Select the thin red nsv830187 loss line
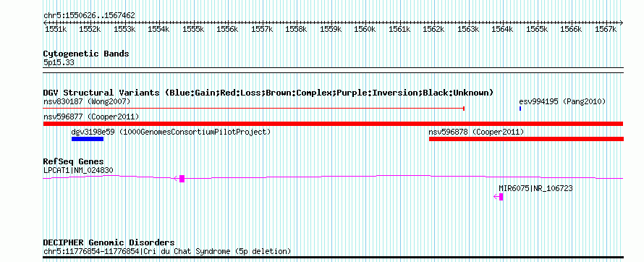This screenshot has width=644, height=262. pos(254,109)
